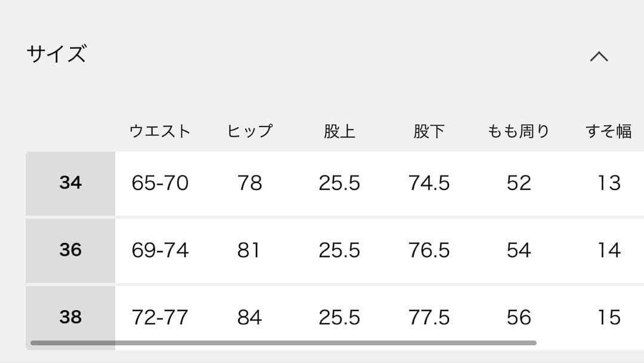Click the サイズ section heading
The height and width of the screenshot is (363, 644).
click(x=57, y=54)
